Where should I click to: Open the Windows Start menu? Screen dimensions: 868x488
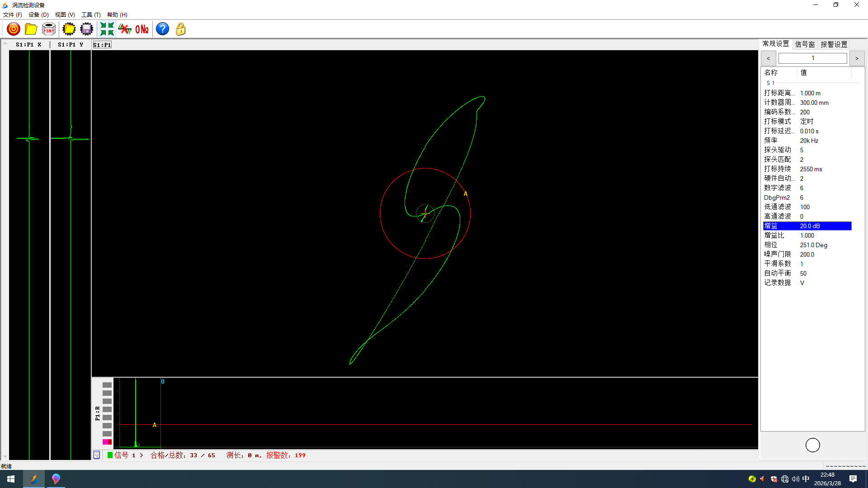click(11, 479)
